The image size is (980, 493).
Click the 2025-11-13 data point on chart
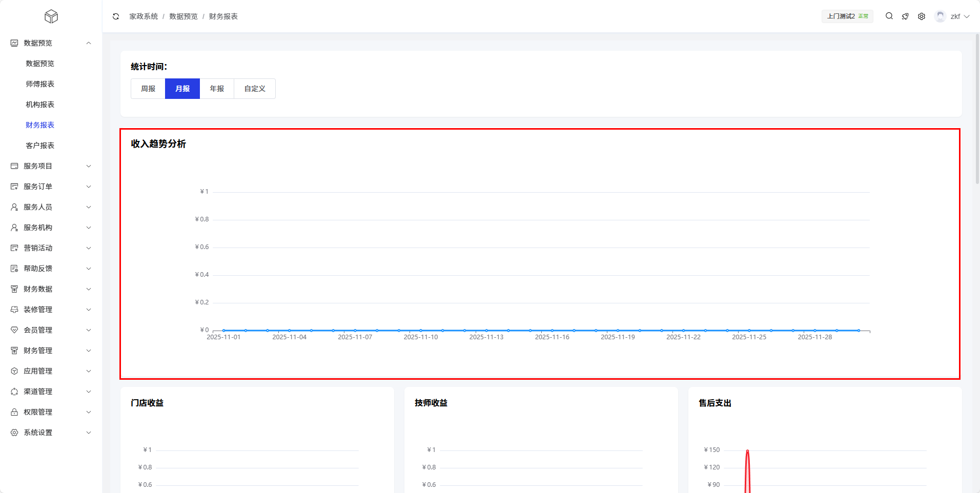(486, 331)
